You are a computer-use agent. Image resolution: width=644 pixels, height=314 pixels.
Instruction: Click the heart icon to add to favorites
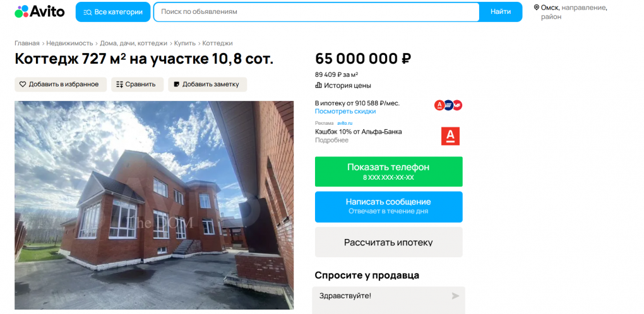click(x=23, y=84)
